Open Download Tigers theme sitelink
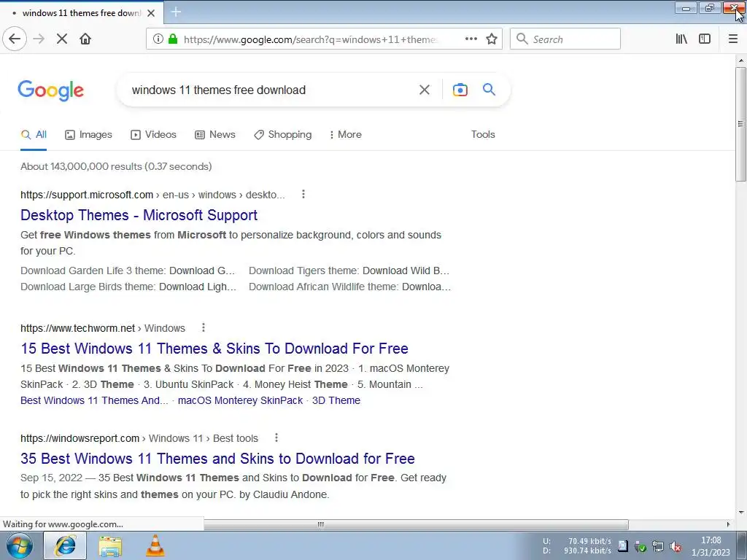The height and width of the screenshot is (560, 747). [349, 271]
